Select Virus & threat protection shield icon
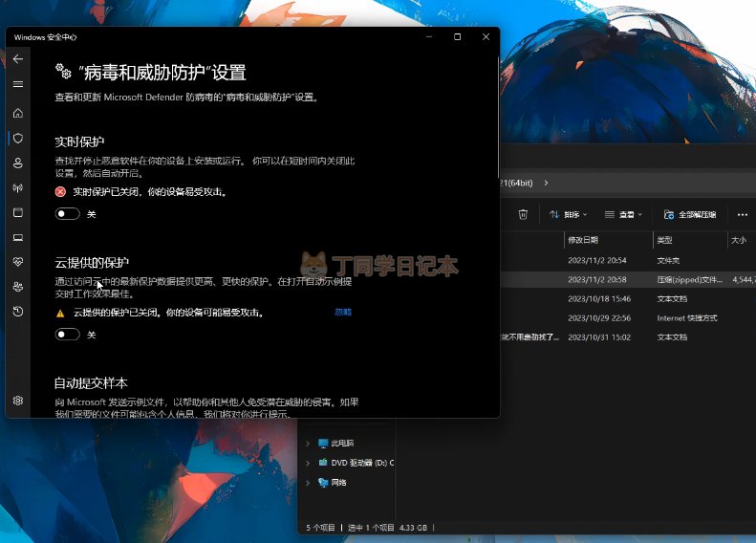 pos(18,138)
